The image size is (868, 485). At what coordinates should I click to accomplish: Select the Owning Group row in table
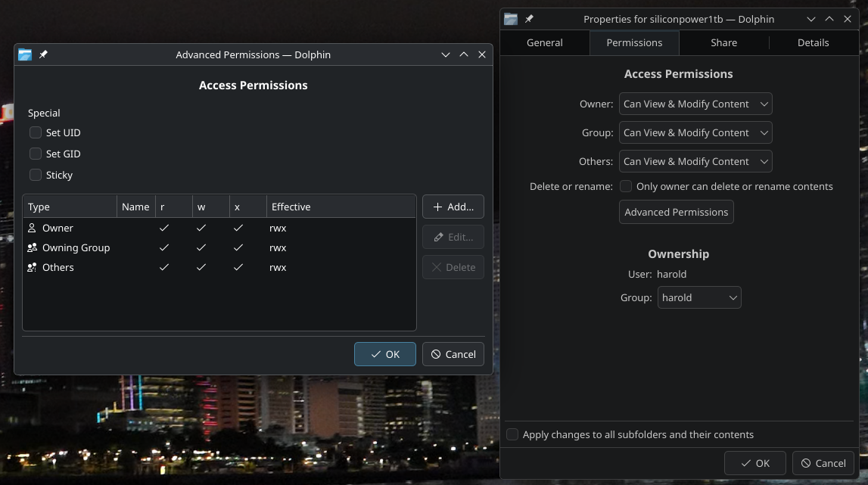point(76,247)
